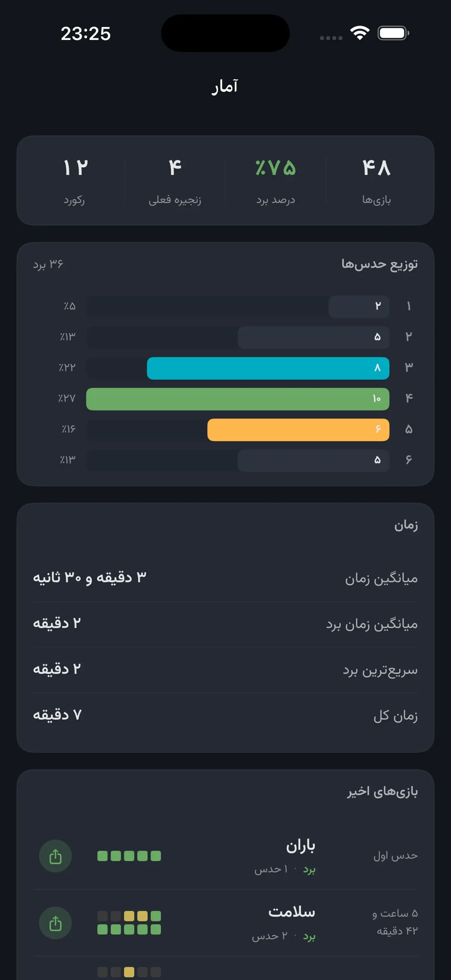Tap share icon for the باران game
This screenshot has height=980, width=451.
pos(55,856)
